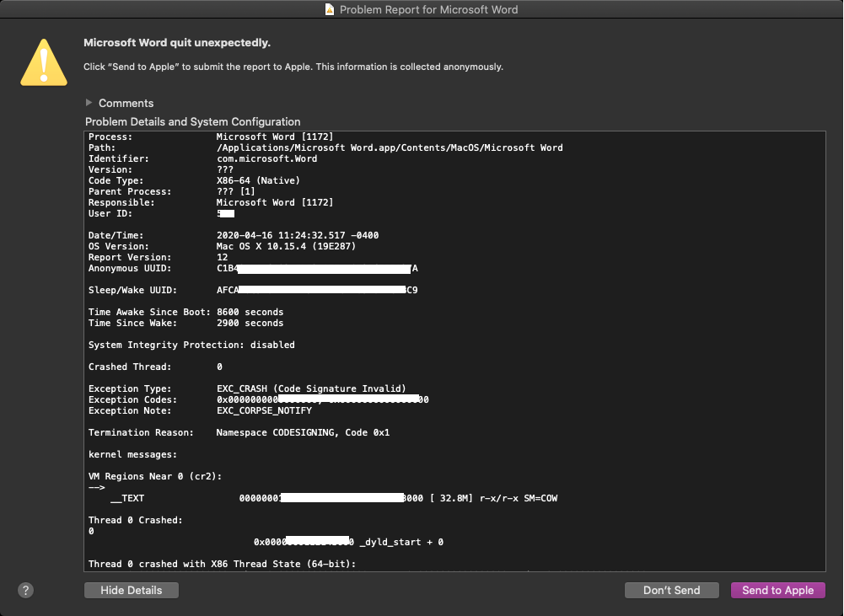Click 'System Integrity Protection: disabled' line
The image size is (844, 616).
pos(191,345)
